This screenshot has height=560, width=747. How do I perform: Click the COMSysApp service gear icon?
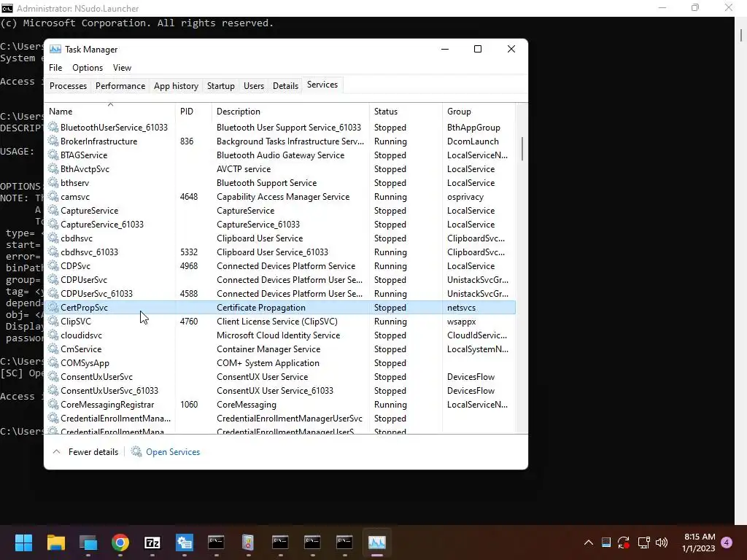point(53,362)
